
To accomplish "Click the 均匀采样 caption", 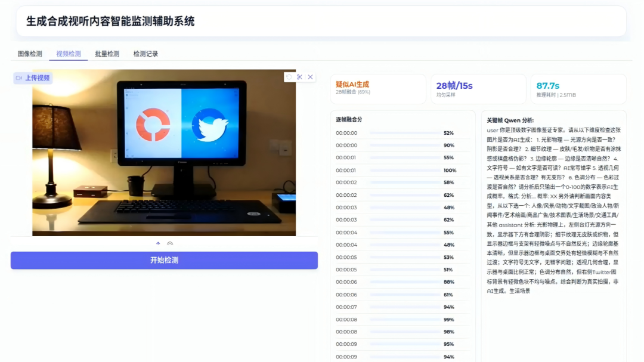I will click(445, 95).
